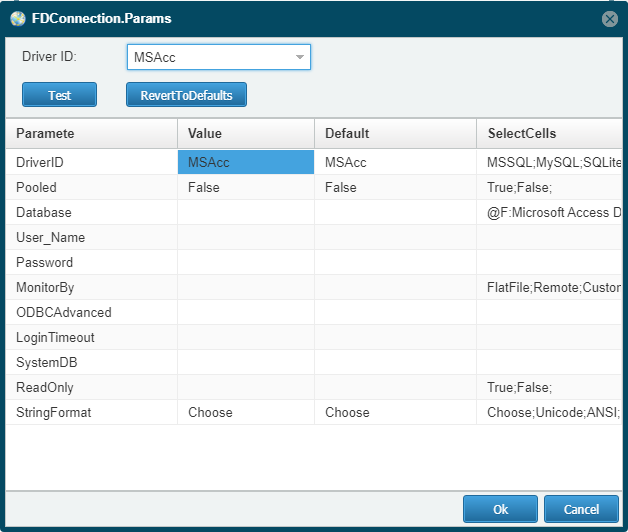Click the Pooled value cell showing False
The image size is (628, 532).
(246, 187)
